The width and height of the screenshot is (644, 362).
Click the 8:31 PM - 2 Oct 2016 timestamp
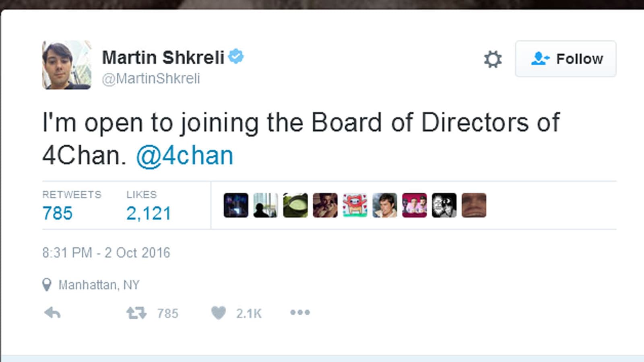[106, 253]
